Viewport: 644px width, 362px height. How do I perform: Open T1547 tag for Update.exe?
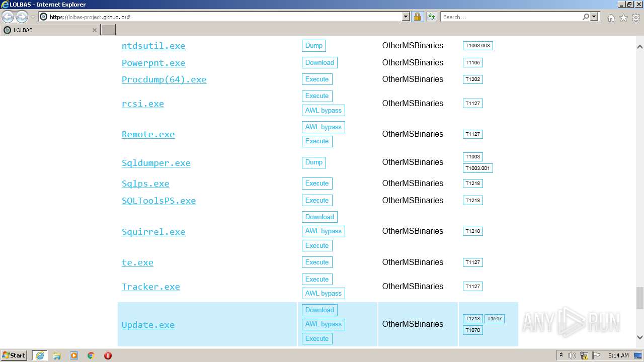494,319
